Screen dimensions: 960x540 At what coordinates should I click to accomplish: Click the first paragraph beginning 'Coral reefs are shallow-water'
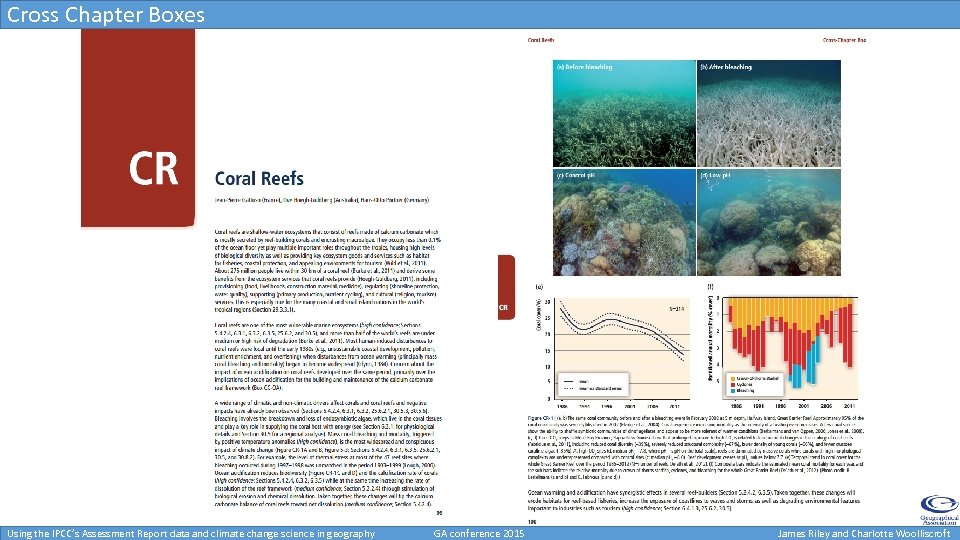pyautogui.click(x=327, y=271)
